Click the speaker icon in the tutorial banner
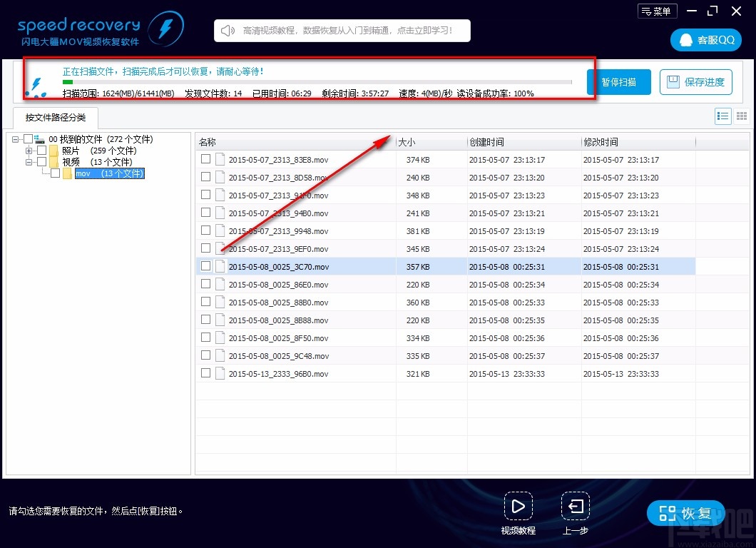The height and width of the screenshot is (548, 756). tap(228, 31)
